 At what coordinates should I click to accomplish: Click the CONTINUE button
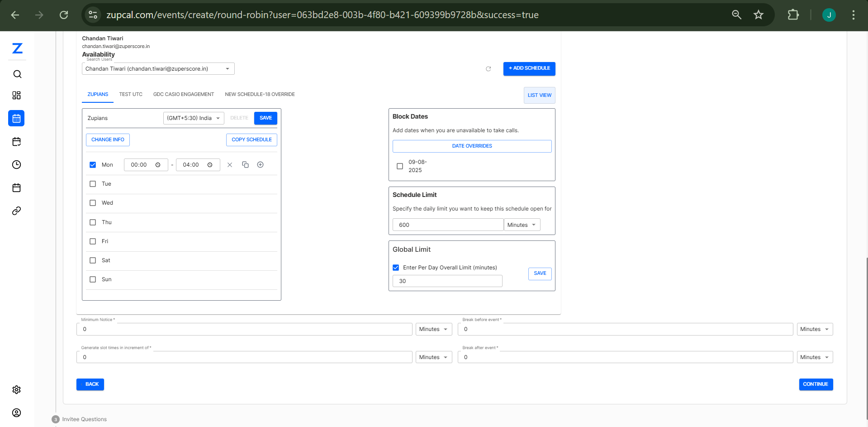pos(816,384)
